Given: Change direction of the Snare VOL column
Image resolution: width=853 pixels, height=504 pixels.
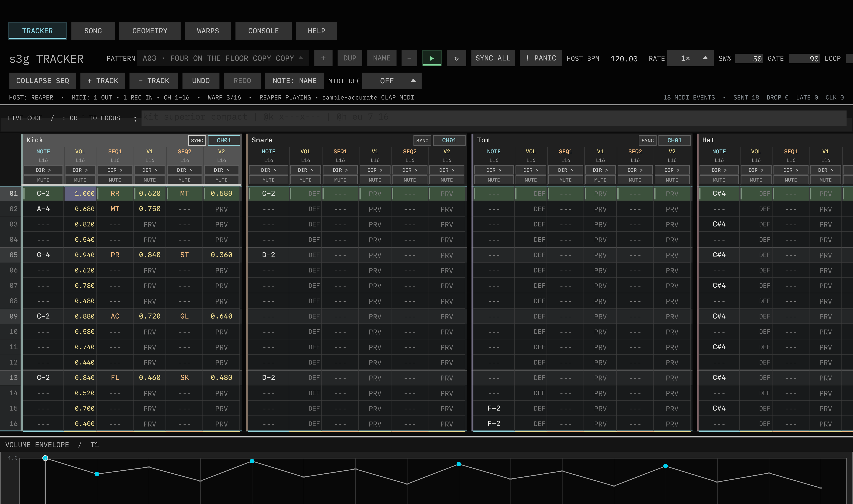Looking at the screenshot, I should pyautogui.click(x=305, y=170).
